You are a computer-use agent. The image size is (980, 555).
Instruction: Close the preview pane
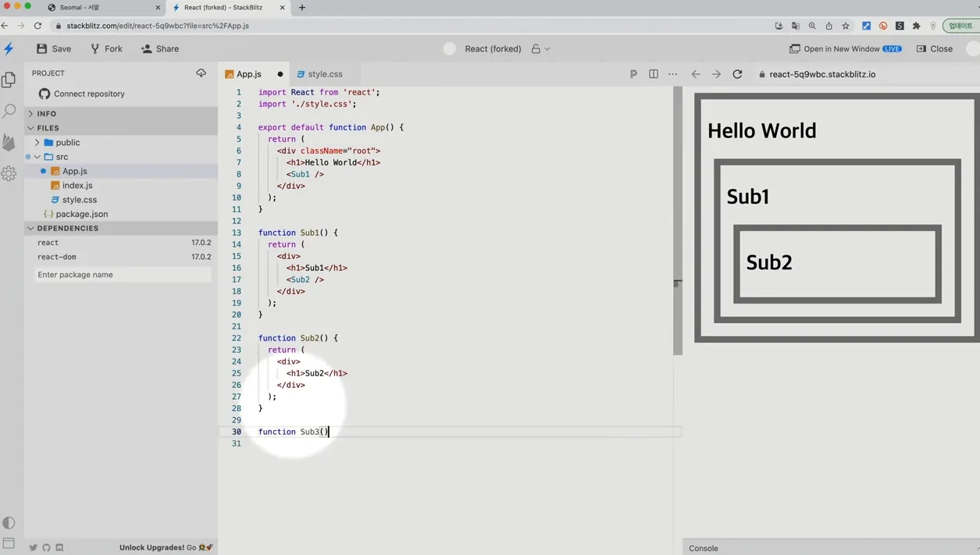pos(934,48)
